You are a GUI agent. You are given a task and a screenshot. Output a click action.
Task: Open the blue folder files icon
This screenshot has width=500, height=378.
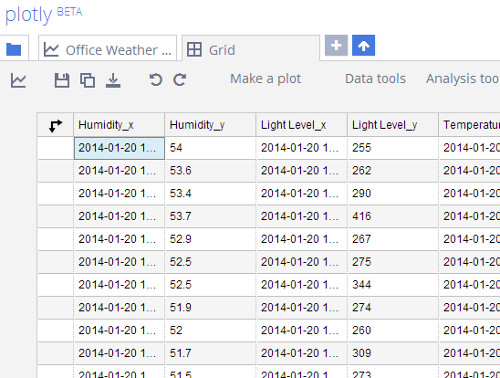pyautogui.click(x=14, y=50)
